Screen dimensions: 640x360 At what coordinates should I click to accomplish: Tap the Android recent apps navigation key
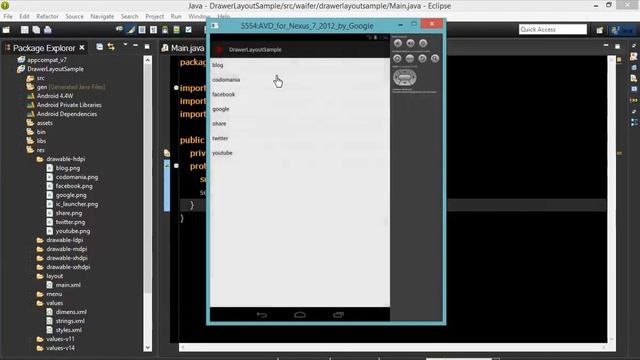point(338,315)
